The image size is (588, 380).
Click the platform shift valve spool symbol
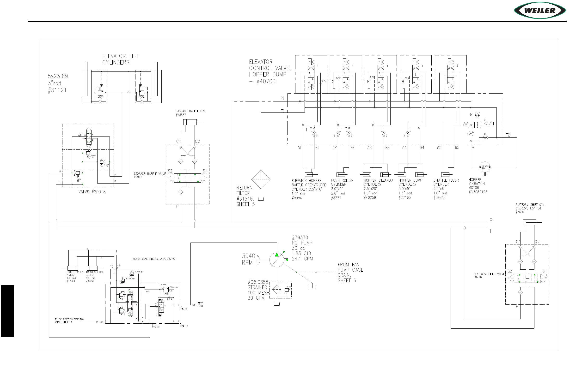[527, 278]
